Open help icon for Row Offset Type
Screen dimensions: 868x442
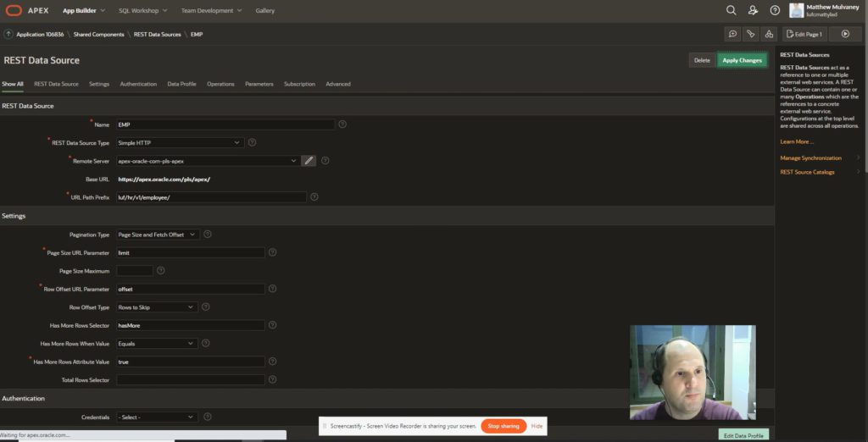coord(205,307)
